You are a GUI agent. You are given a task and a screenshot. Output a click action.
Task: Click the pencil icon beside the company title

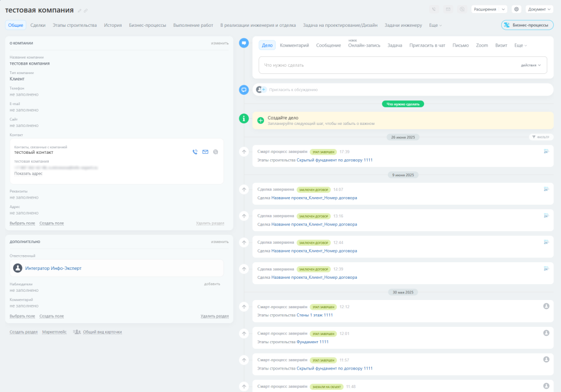pos(79,10)
